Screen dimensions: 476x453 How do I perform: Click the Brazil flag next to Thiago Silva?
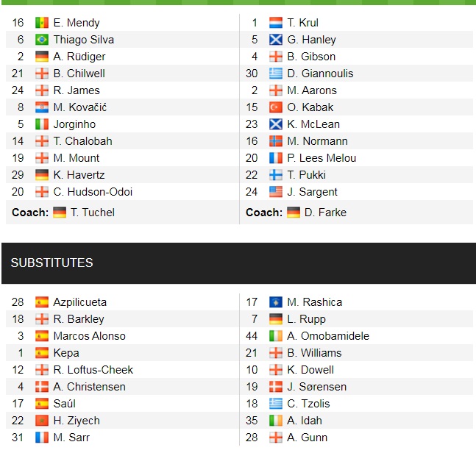(x=41, y=40)
